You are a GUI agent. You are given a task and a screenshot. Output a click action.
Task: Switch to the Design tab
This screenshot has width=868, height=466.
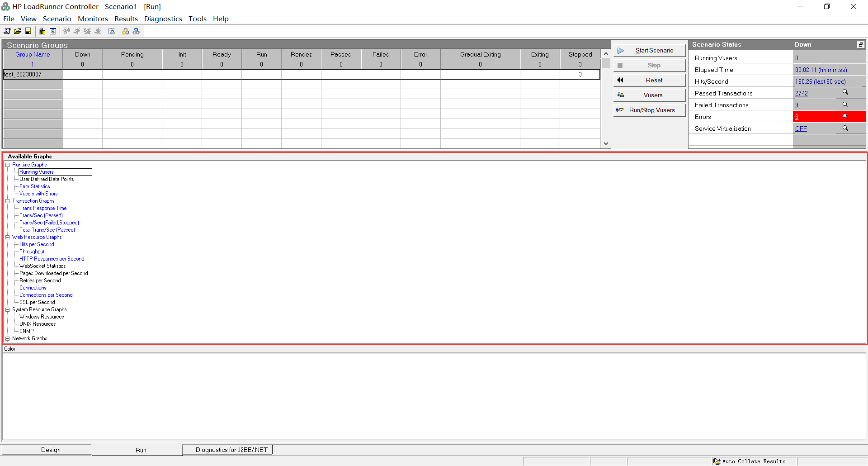point(47,450)
